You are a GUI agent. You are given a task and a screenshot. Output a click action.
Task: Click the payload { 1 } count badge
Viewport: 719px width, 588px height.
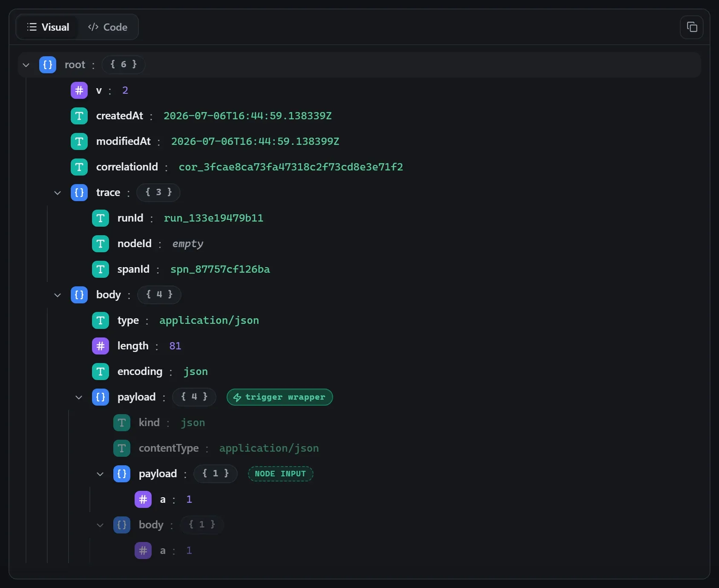click(216, 474)
